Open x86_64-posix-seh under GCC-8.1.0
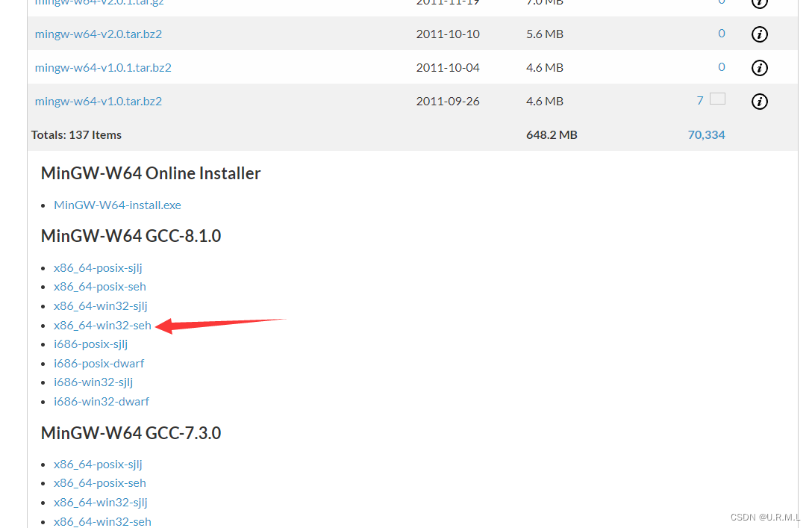Image resolution: width=812 pixels, height=528 pixels. [x=100, y=287]
